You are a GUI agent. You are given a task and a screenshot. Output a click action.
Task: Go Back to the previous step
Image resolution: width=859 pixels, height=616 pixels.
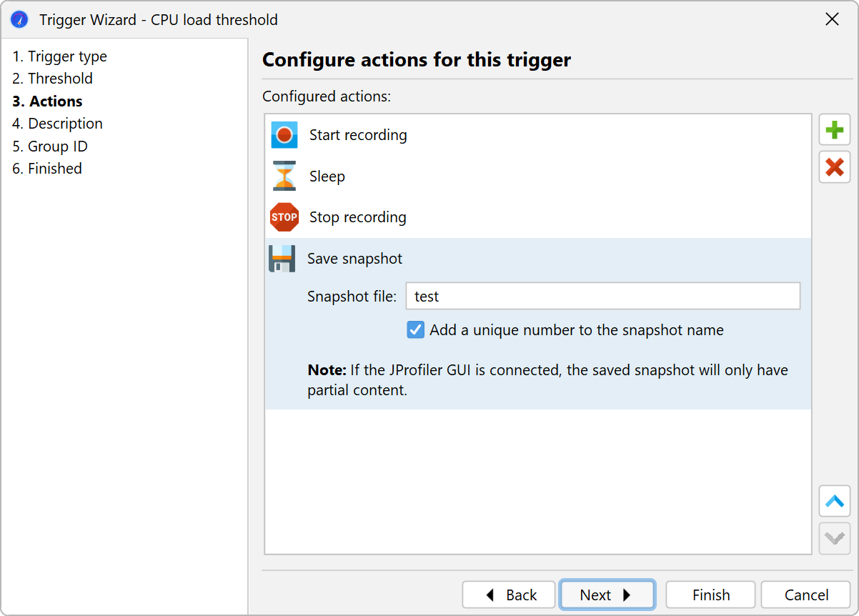coord(509,595)
